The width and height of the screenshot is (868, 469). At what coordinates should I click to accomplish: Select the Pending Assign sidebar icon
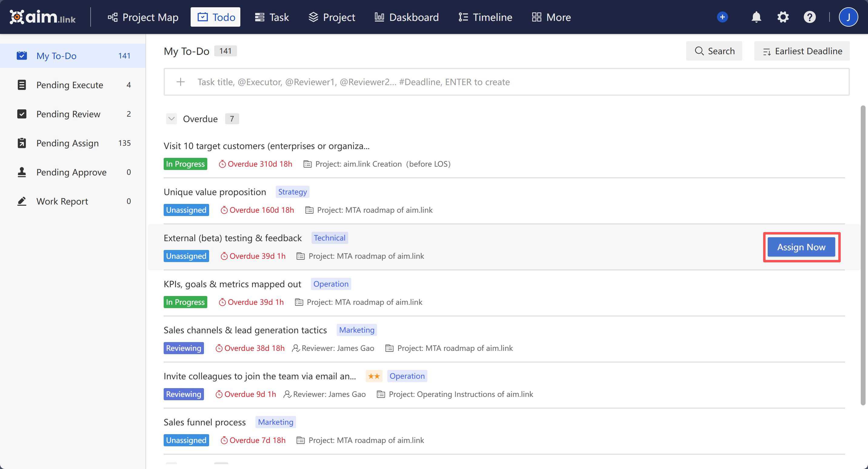click(x=22, y=143)
